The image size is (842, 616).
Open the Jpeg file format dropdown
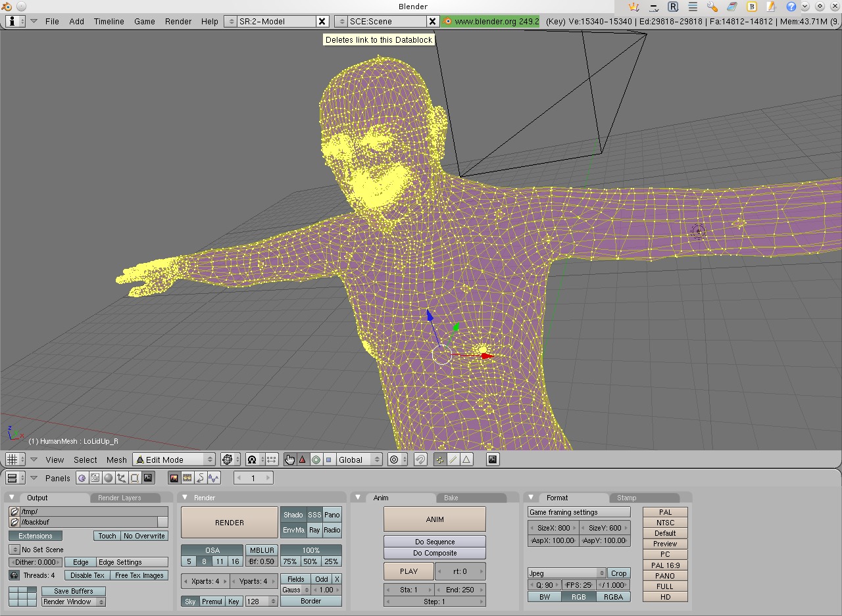[x=566, y=573]
